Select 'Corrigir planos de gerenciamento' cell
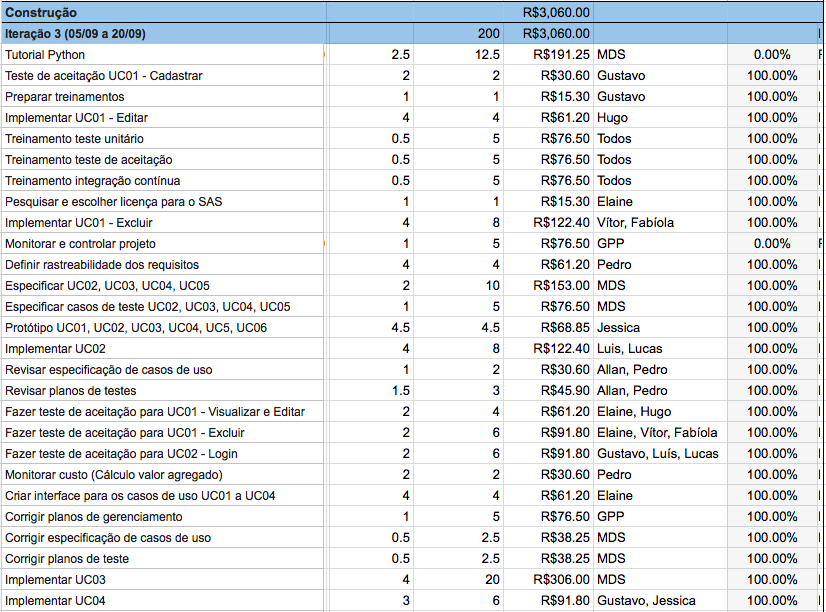 (162, 517)
